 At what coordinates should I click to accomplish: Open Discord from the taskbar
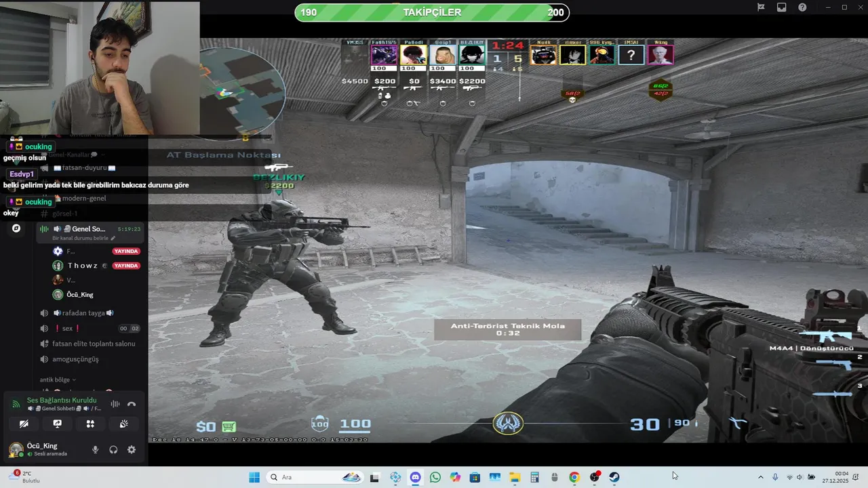tap(415, 477)
